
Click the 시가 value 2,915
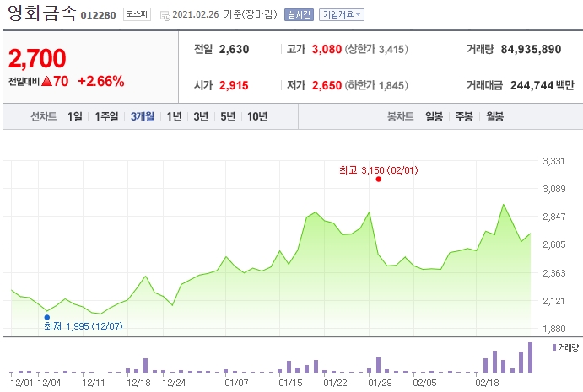click(234, 85)
